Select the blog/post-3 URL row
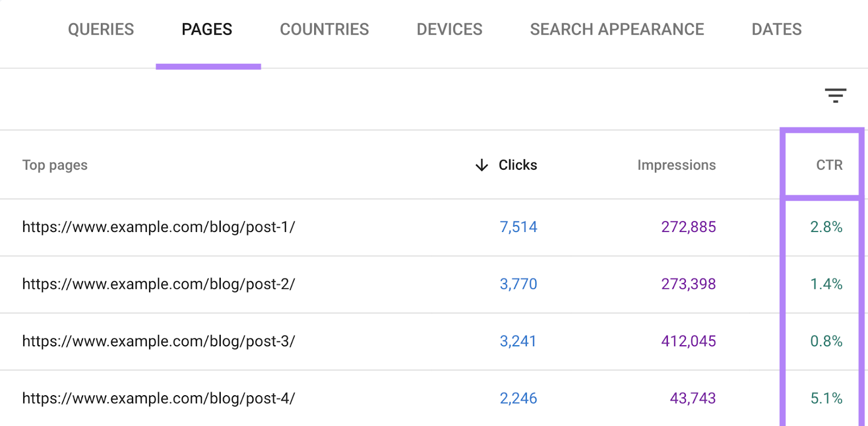Image resolution: width=868 pixels, height=426 pixels. 158,341
